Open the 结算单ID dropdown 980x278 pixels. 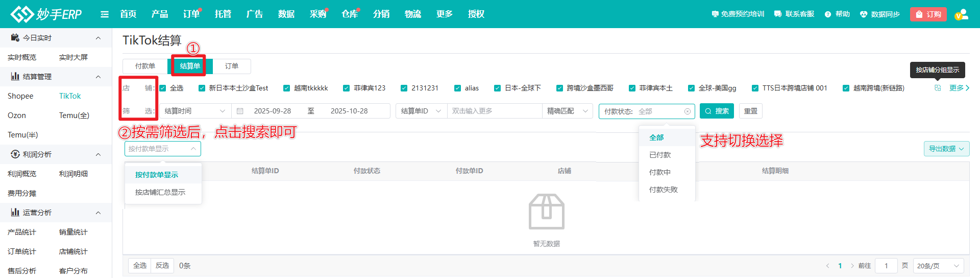point(421,111)
